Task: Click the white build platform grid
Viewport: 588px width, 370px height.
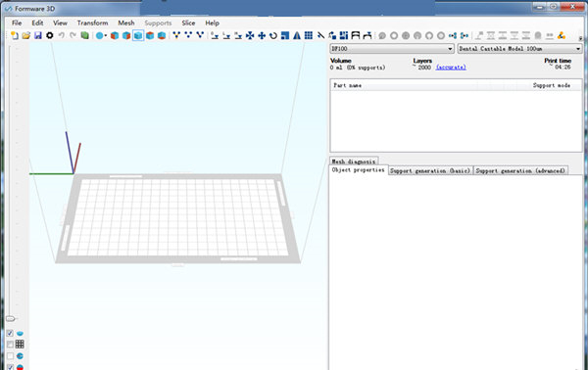Action: click(178, 217)
